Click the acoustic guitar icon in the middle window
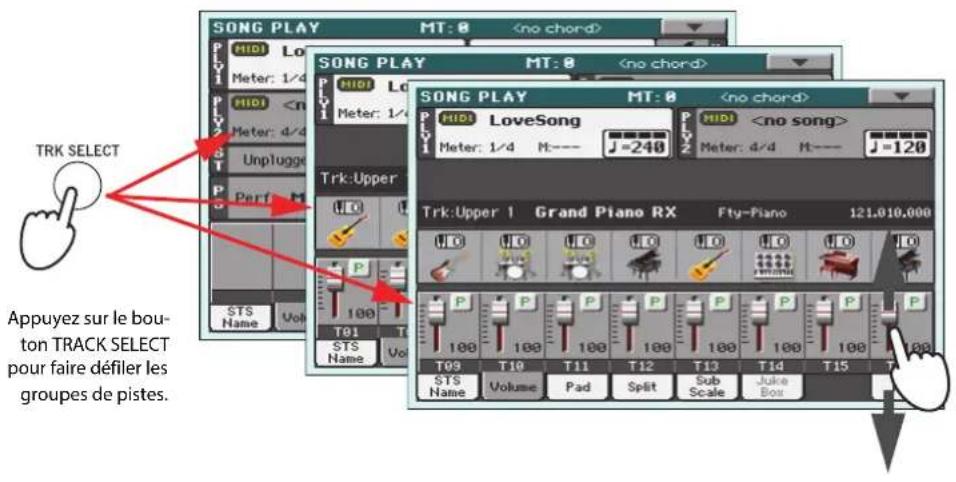The image size is (956, 482). click(348, 231)
